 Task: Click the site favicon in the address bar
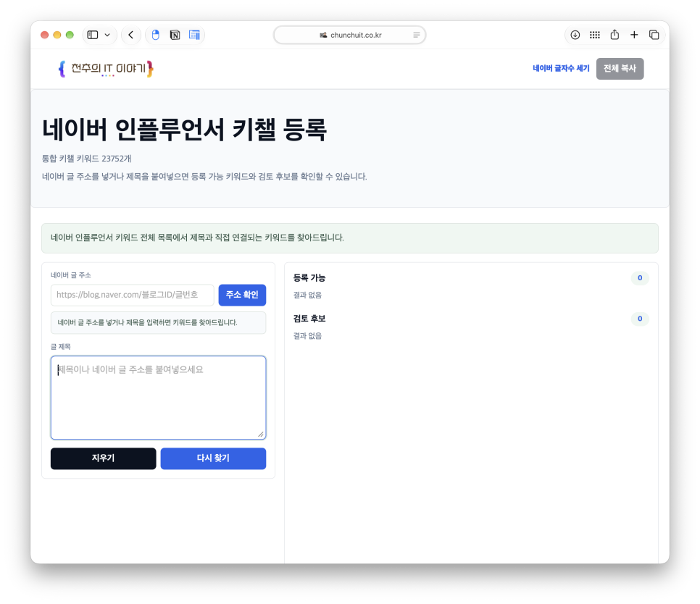323,35
